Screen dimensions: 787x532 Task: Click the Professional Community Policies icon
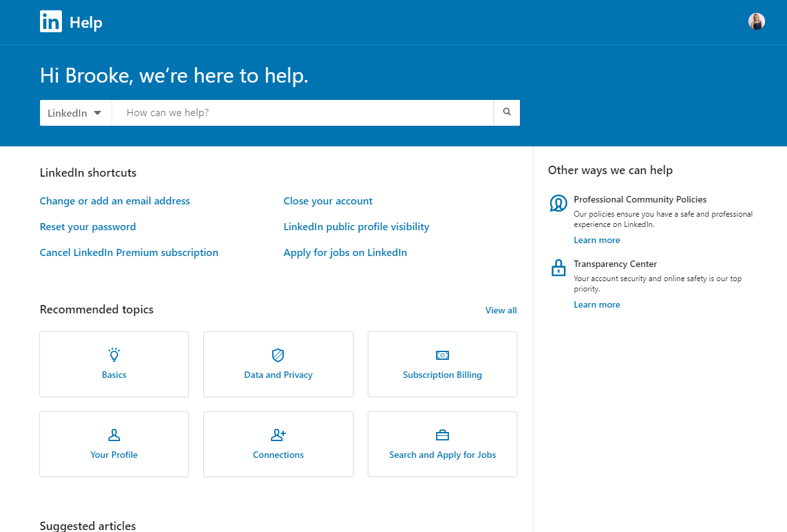click(x=558, y=202)
